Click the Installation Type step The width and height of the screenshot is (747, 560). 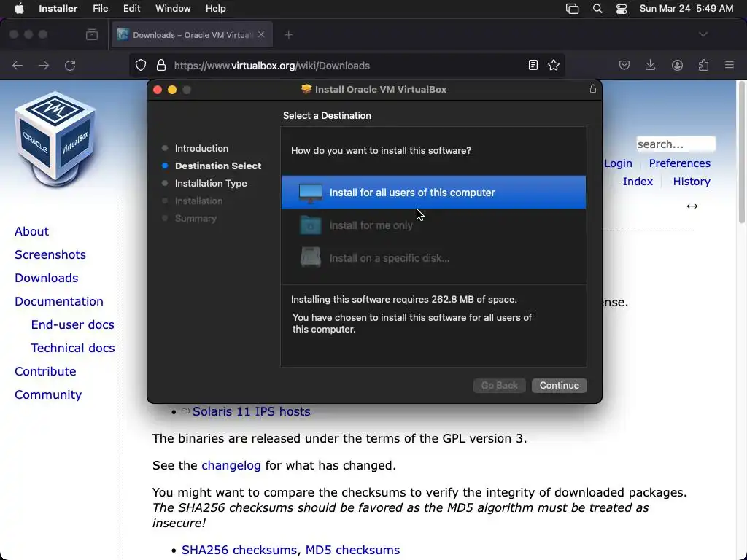pos(211,183)
